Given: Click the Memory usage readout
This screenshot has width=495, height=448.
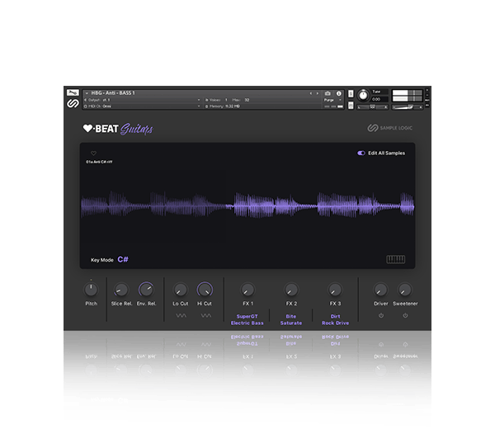Looking at the screenshot, I should (x=223, y=106).
